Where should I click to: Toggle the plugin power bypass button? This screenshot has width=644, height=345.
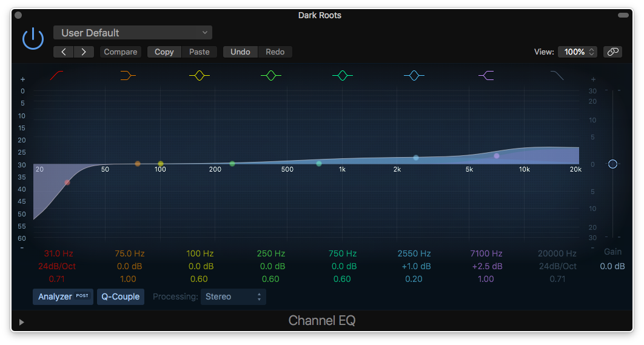[33, 39]
